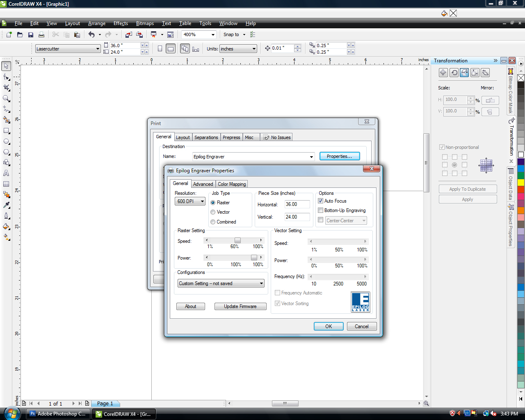Select the Interactive Blend tool

(x=6, y=194)
